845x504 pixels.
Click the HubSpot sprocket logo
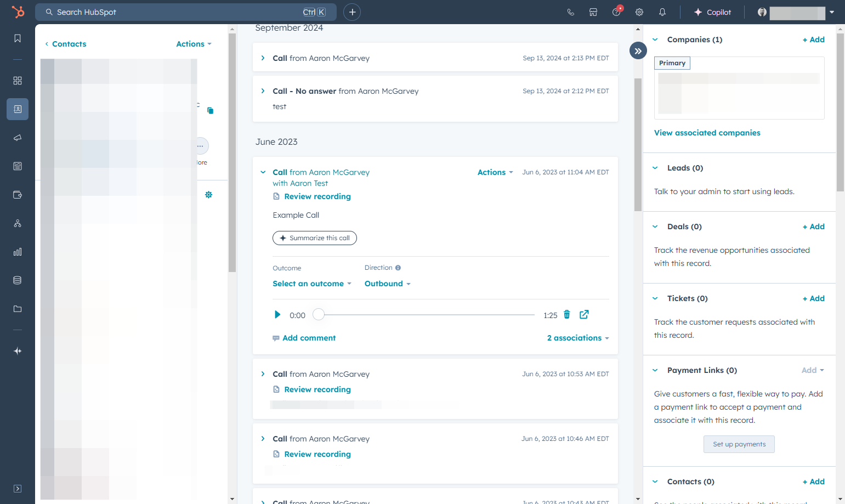(x=18, y=12)
